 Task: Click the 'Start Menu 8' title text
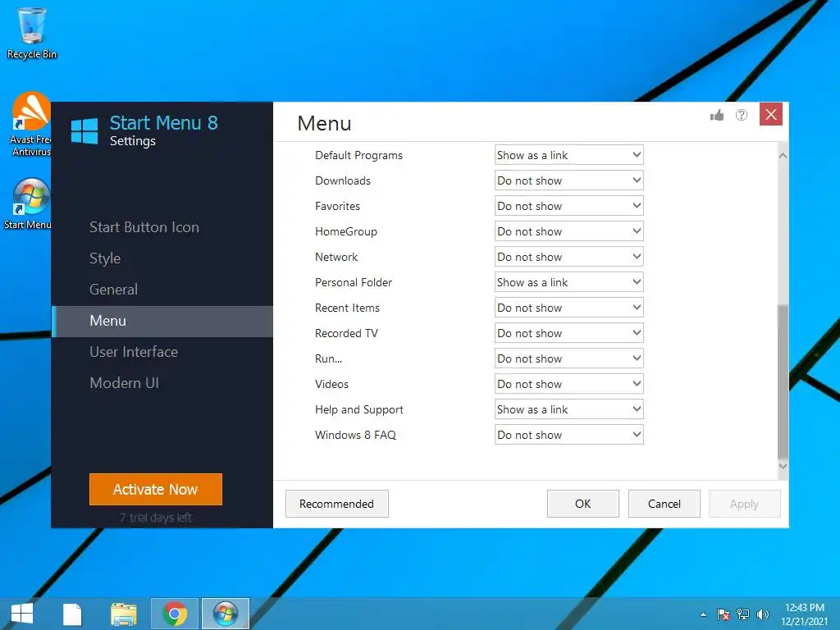pyautogui.click(x=164, y=123)
